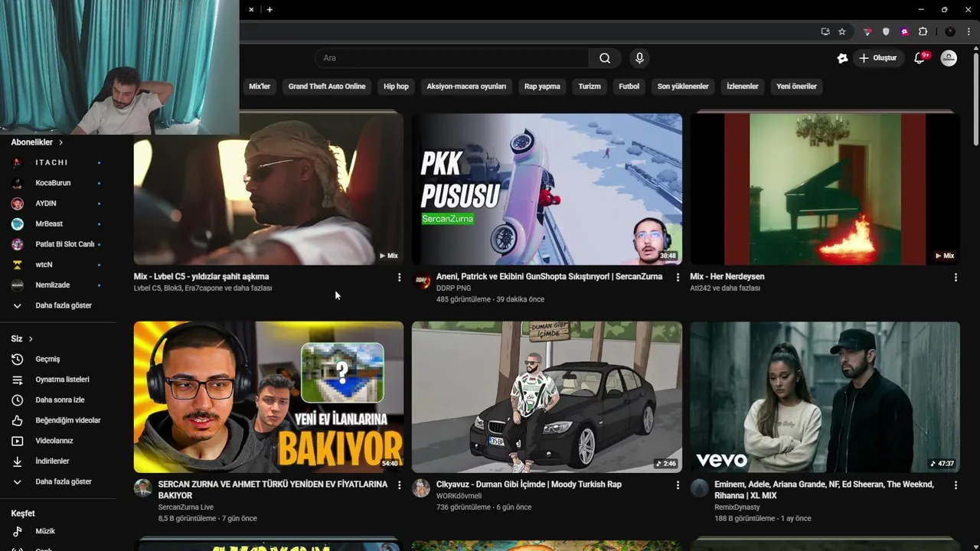Image resolution: width=980 pixels, height=551 pixels.
Task: Select the Hip hop filter chip
Action: 396,86
